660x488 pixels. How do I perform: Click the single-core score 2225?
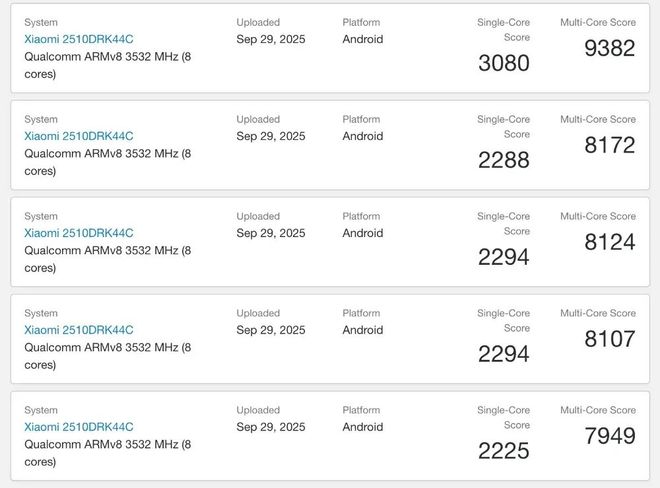coord(504,451)
